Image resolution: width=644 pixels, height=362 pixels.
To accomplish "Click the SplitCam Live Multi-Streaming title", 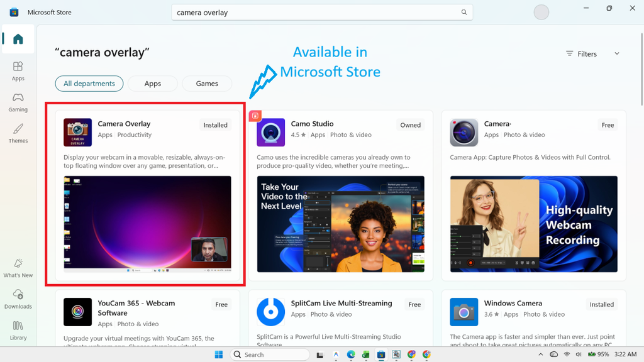I will [341, 303].
